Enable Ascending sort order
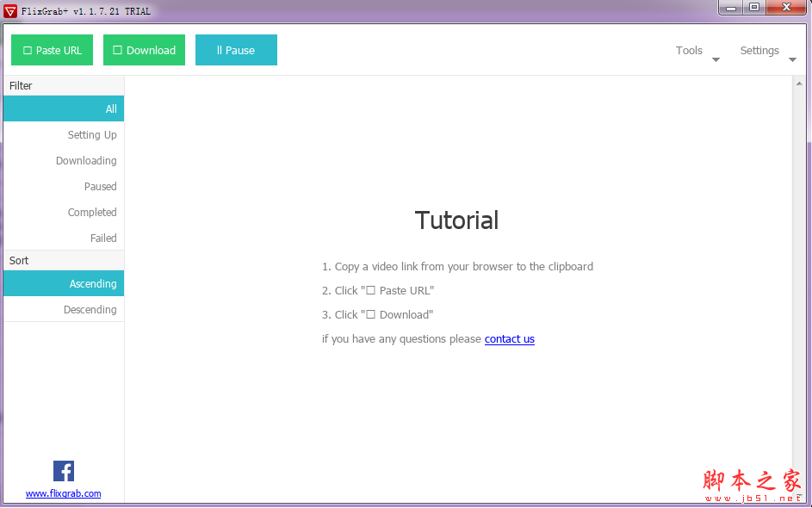The width and height of the screenshot is (812, 508). point(62,283)
